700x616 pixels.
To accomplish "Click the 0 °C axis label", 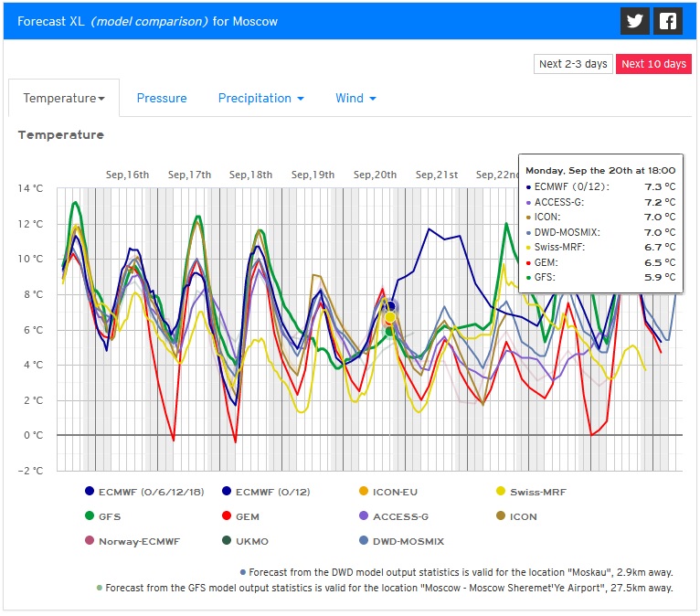I will (34, 435).
